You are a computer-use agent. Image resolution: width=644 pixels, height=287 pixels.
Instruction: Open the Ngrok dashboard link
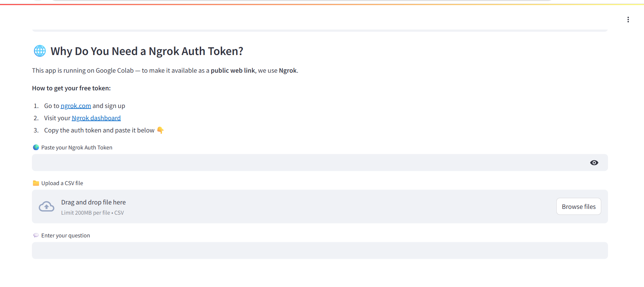coord(96,118)
